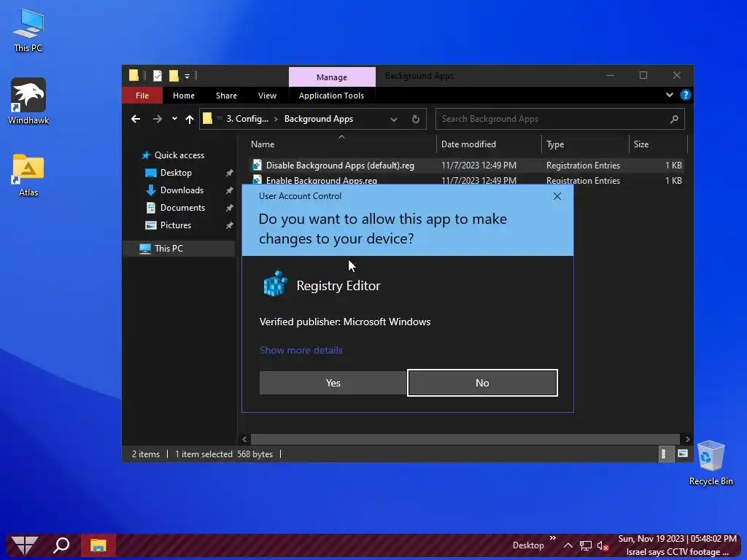
Task: Click Background Apps breadcrumb segment
Action: [x=319, y=119]
